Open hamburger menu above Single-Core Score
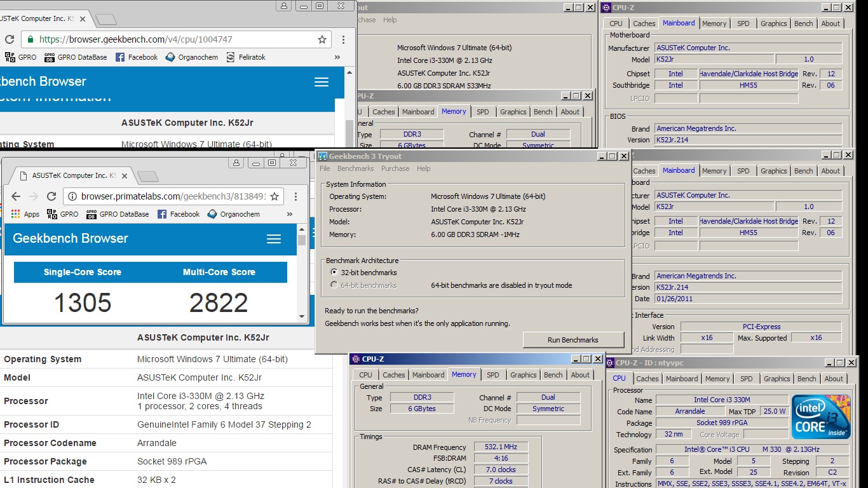This screenshot has width=868, height=488. coord(274,239)
